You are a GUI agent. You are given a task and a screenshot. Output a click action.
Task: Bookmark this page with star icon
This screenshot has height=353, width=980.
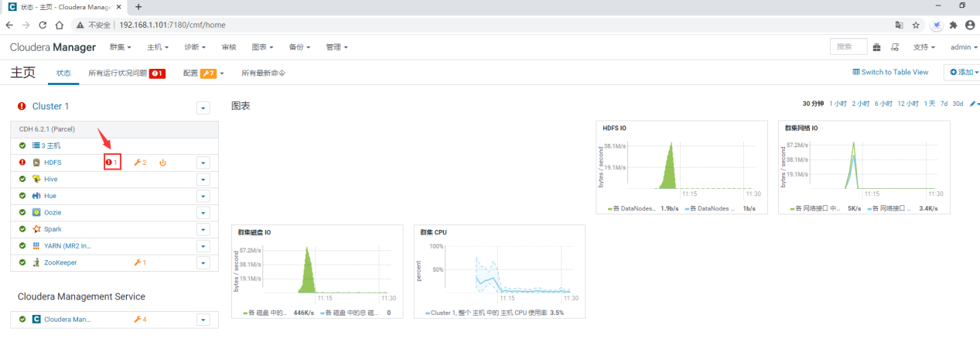[916, 25]
